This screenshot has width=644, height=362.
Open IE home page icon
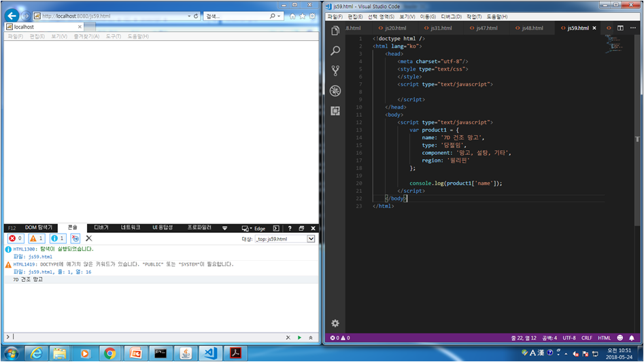click(292, 16)
